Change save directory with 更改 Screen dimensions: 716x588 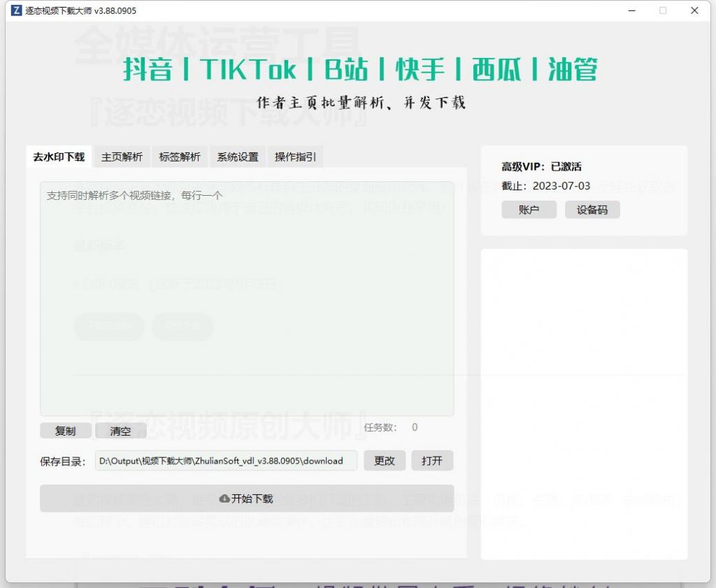coord(385,461)
